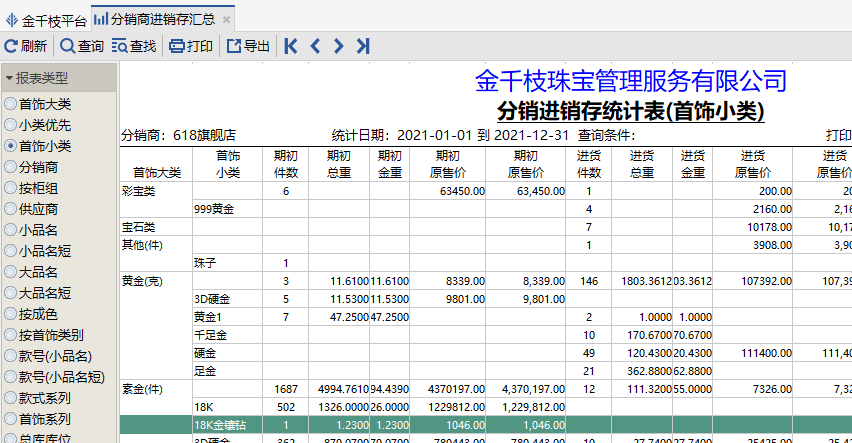This screenshot has height=443, width=852.
Task: Click the 期初件数 column header
Action: coord(286,164)
